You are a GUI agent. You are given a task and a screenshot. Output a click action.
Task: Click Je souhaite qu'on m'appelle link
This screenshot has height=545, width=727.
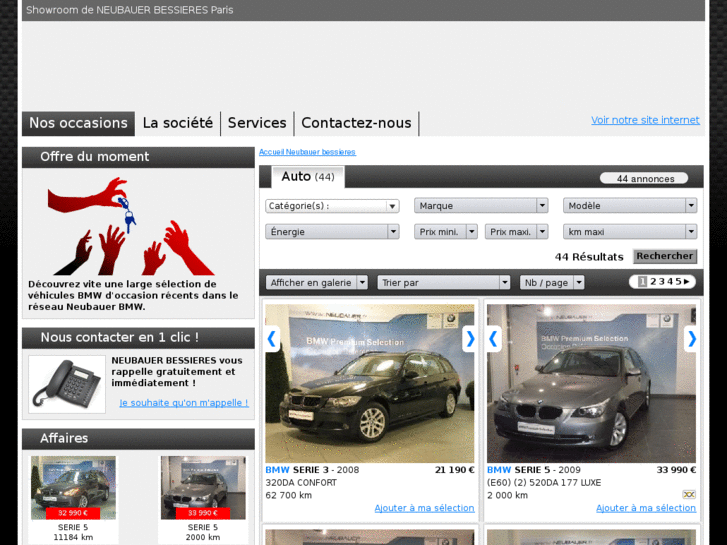[x=184, y=403]
